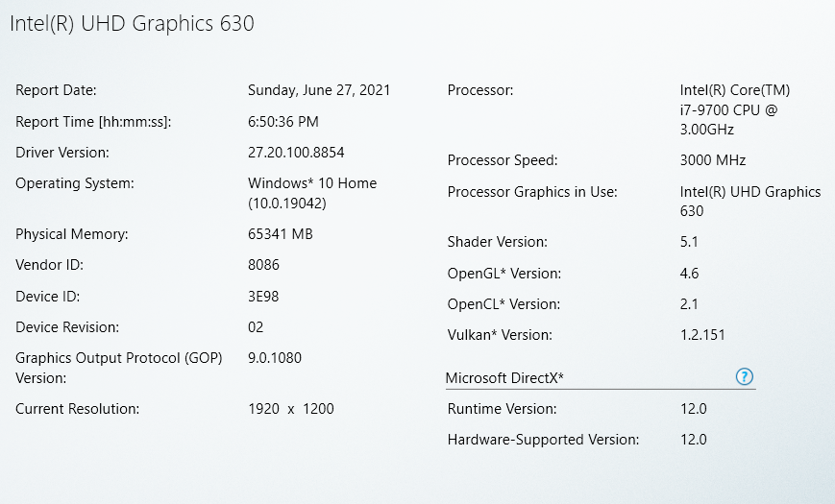
Task: Click the Shader Version value 5.1
Action: tap(690, 242)
